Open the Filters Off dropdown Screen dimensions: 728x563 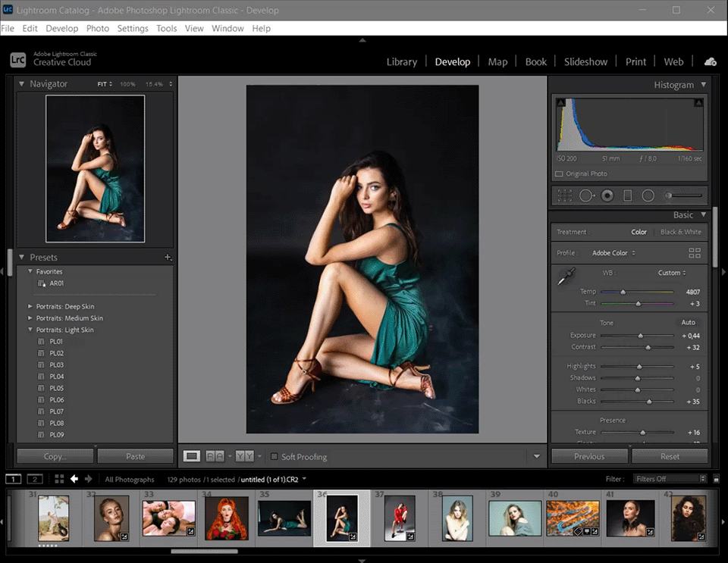tap(670, 479)
